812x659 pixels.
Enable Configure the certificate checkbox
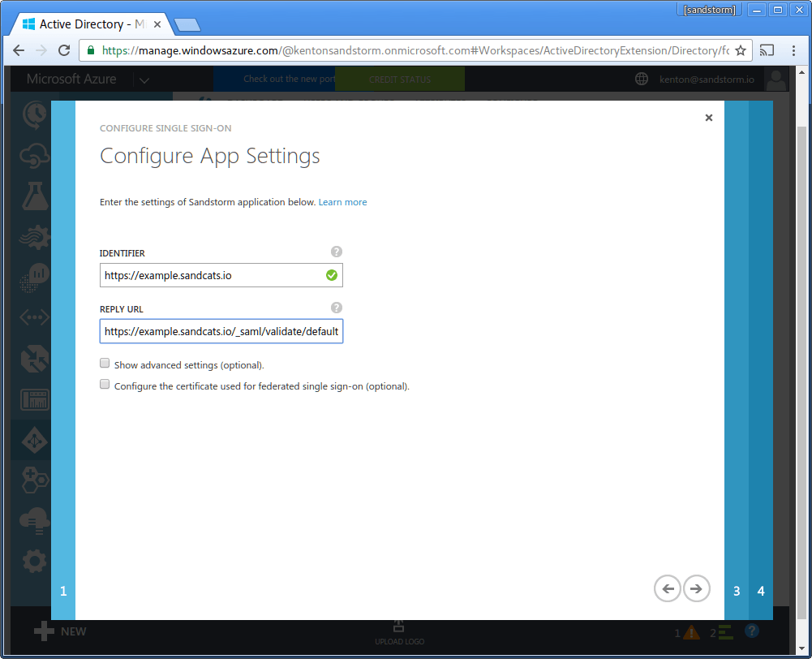(x=105, y=385)
